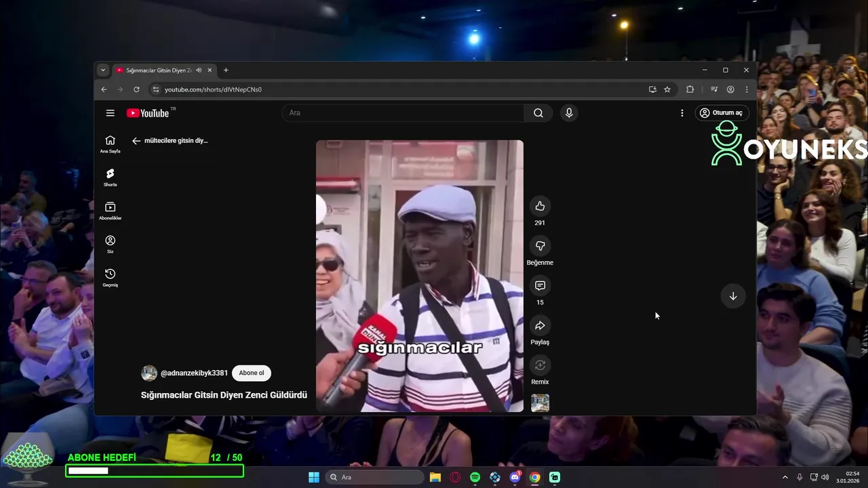Like the short with thumbs up
The height and width of the screenshot is (488, 868).
click(540, 206)
